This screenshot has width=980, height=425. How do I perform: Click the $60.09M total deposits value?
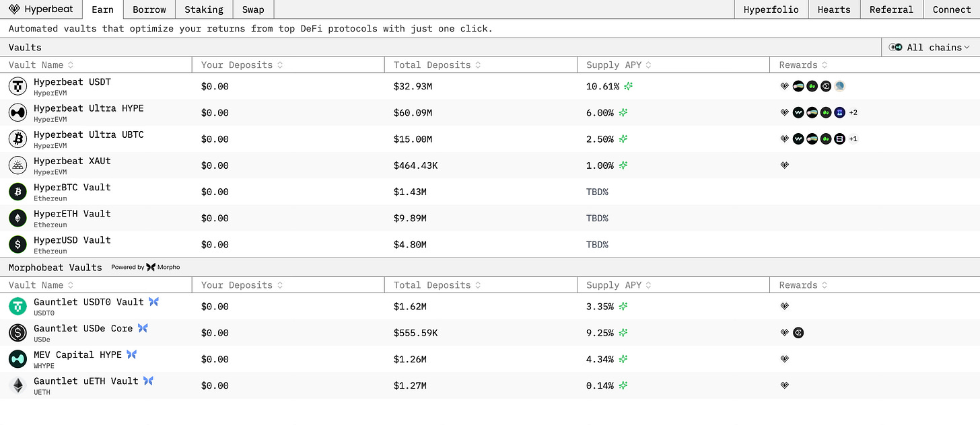413,112
